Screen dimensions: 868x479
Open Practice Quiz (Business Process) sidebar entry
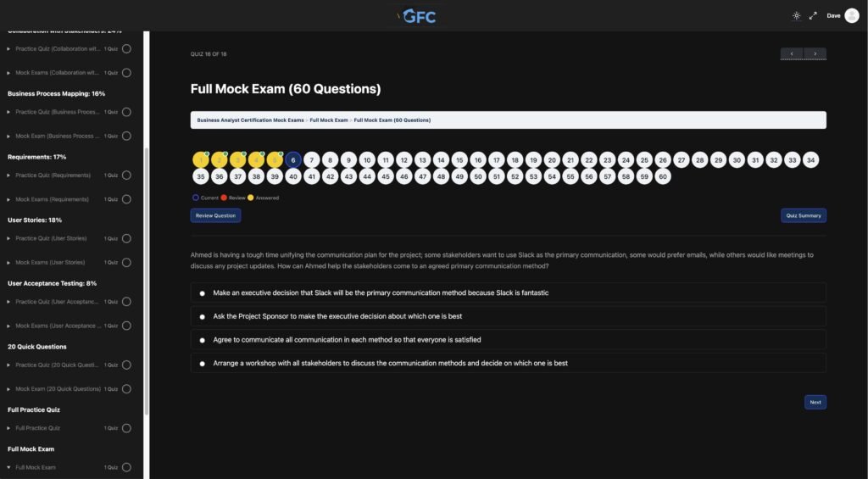(57, 112)
